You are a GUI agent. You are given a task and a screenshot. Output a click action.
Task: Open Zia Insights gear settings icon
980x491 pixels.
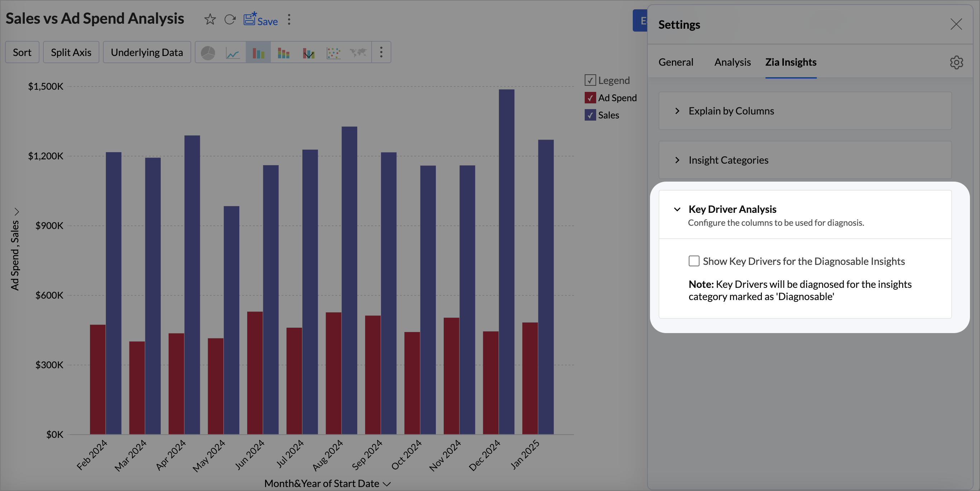click(956, 62)
